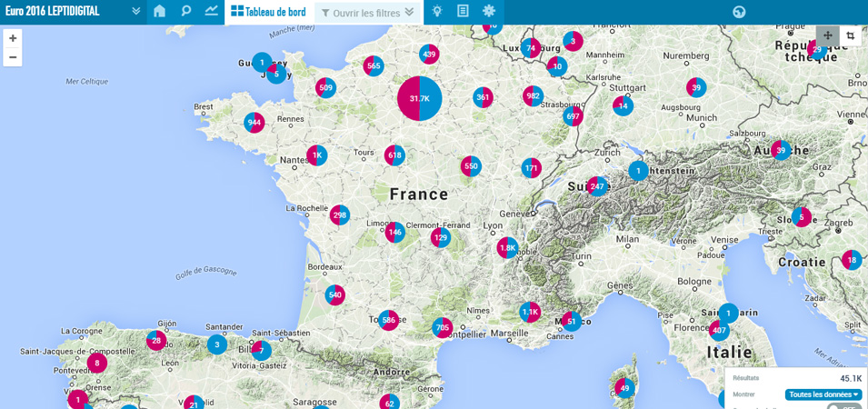868x409 pixels.
Task: Select the 540 cluster near Bordeaux
Action: 334,295
